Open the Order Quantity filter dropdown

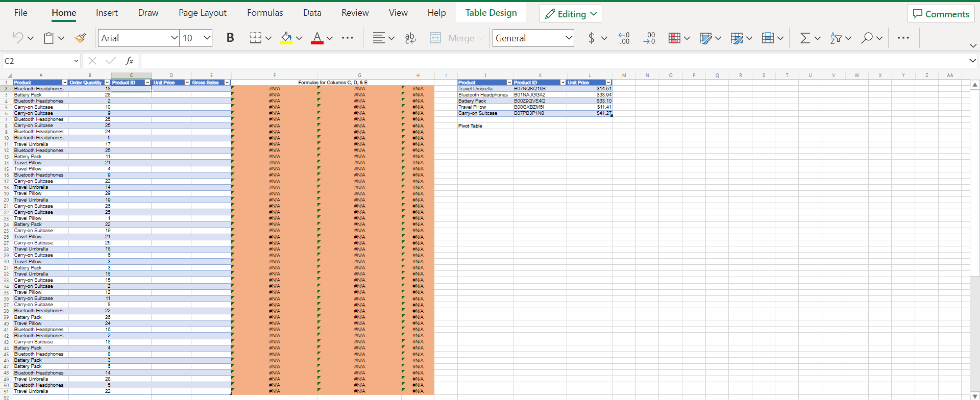point(107,83)
